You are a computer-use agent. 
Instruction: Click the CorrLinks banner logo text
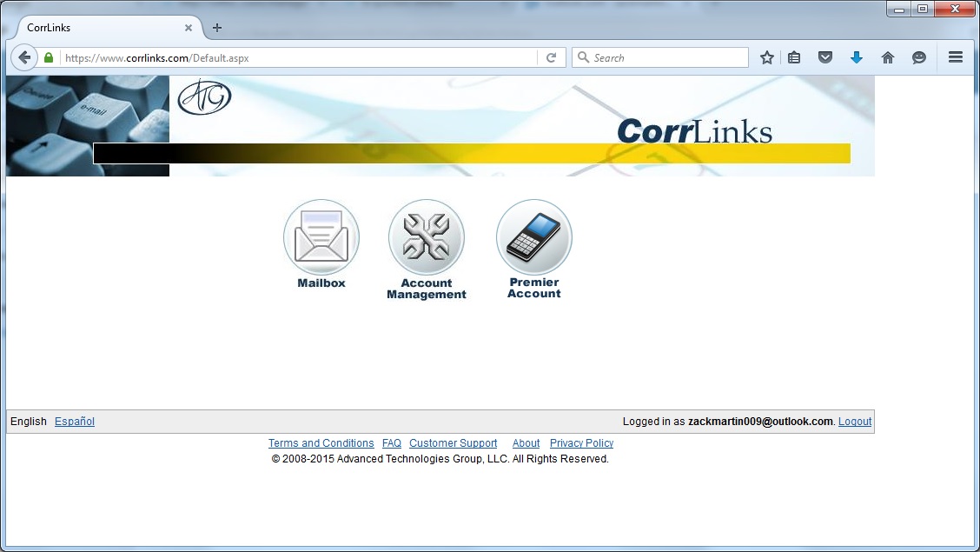pos(694,131)
